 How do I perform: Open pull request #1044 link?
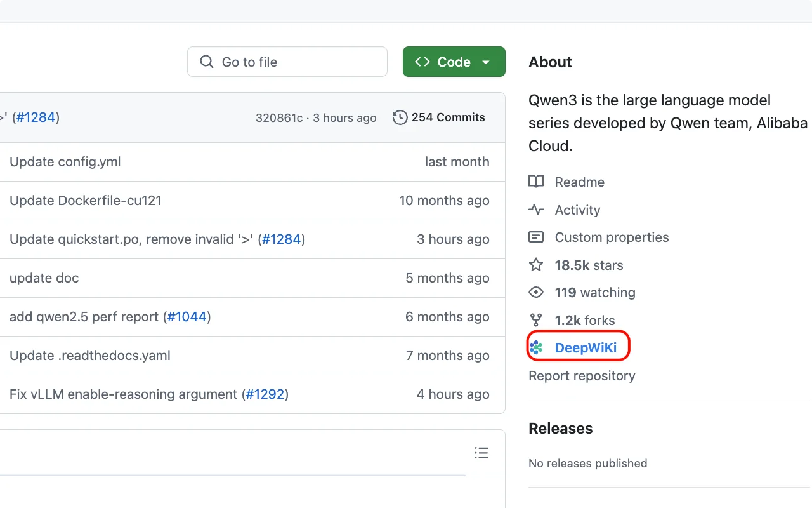point(187,317)
